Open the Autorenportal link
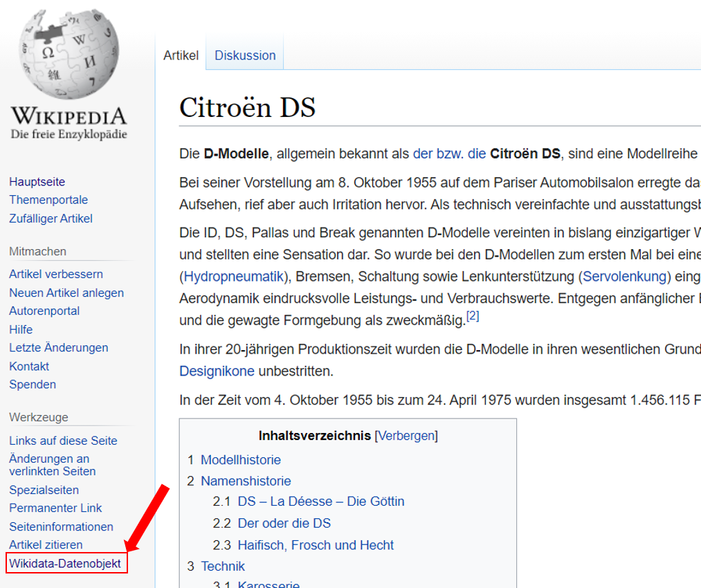The height and width of the screenshot is (588, 701). [x=44, y=311]
